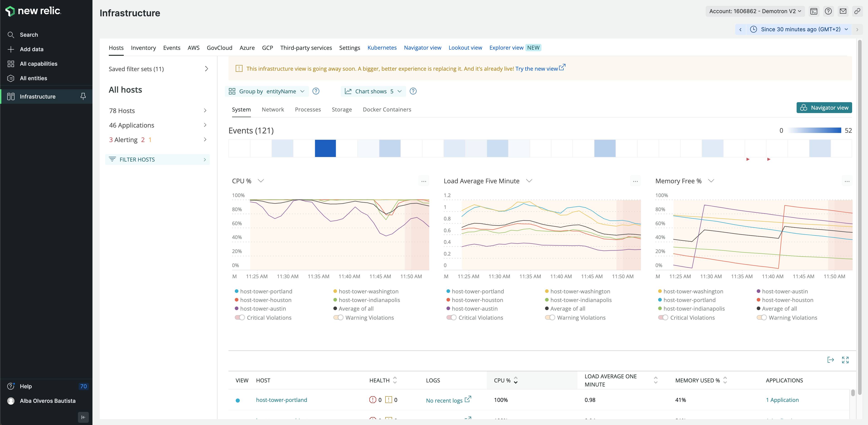Sort table by CPU % column

tap(505, 381)
